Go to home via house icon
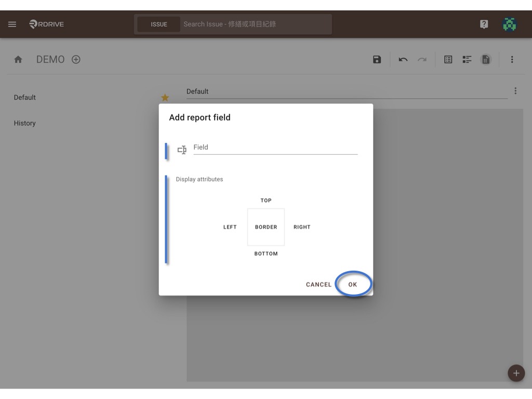 click(18, 60)
